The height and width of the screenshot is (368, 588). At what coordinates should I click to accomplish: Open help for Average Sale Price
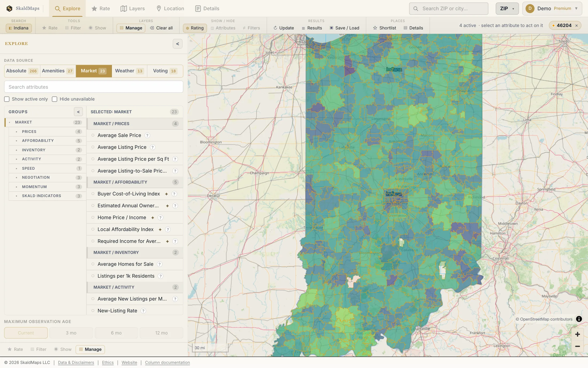(x=147, y=135)
